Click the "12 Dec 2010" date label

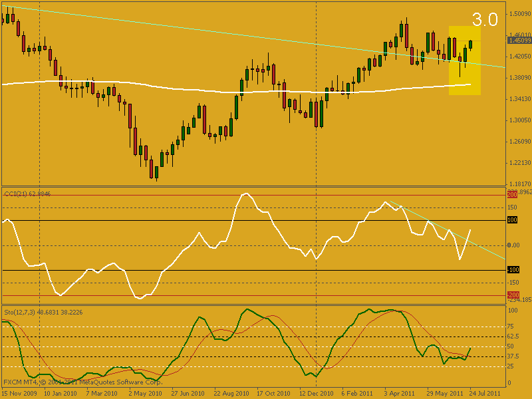click(x=315, y=394)
